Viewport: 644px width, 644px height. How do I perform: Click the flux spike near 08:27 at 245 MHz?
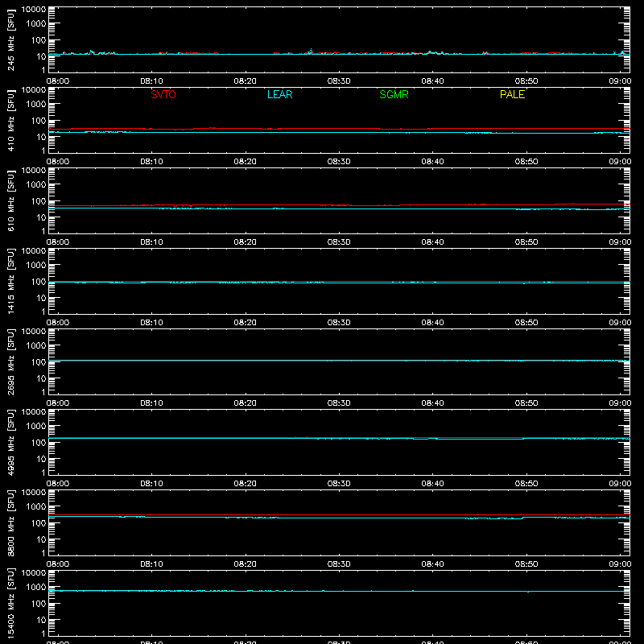(x=311, y=51)
